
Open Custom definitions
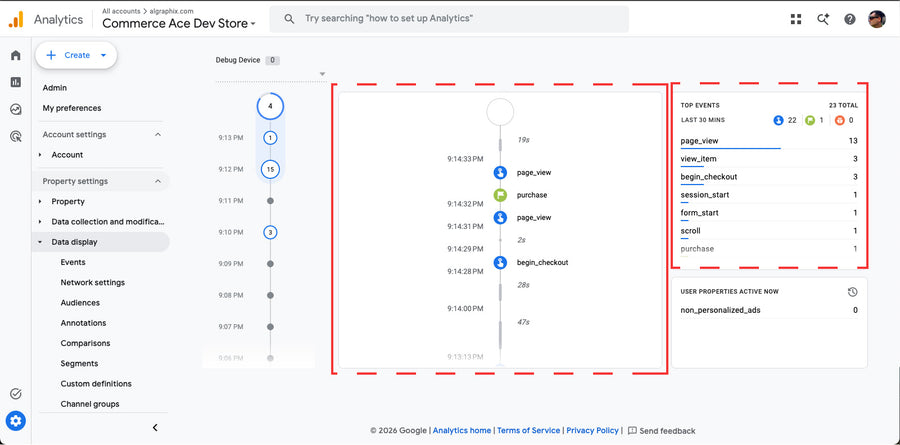pyautogui.click(x=96, y=384)
